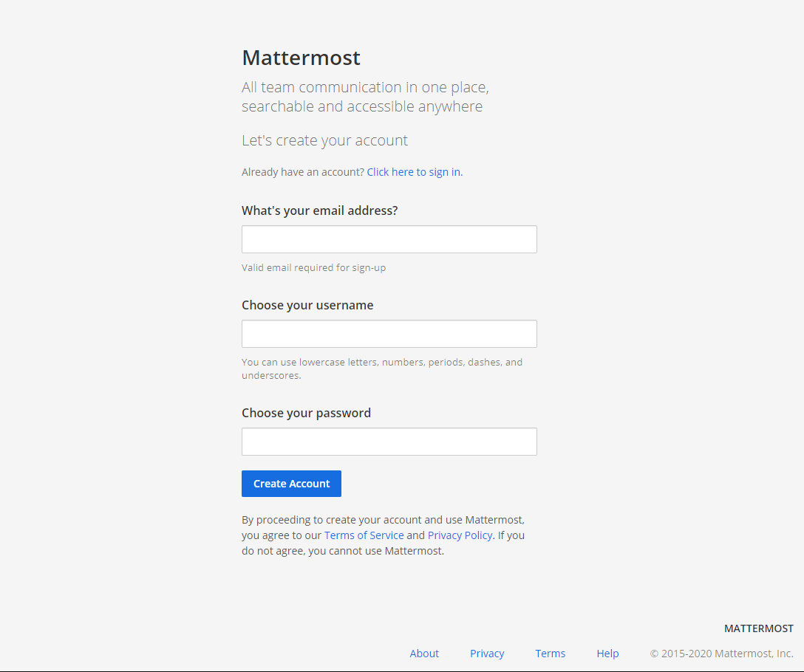The image size is (804, 672).
Task: Click the '© 2015-2020 Mattermost, Inc.' text
Action: pos(721,654)
